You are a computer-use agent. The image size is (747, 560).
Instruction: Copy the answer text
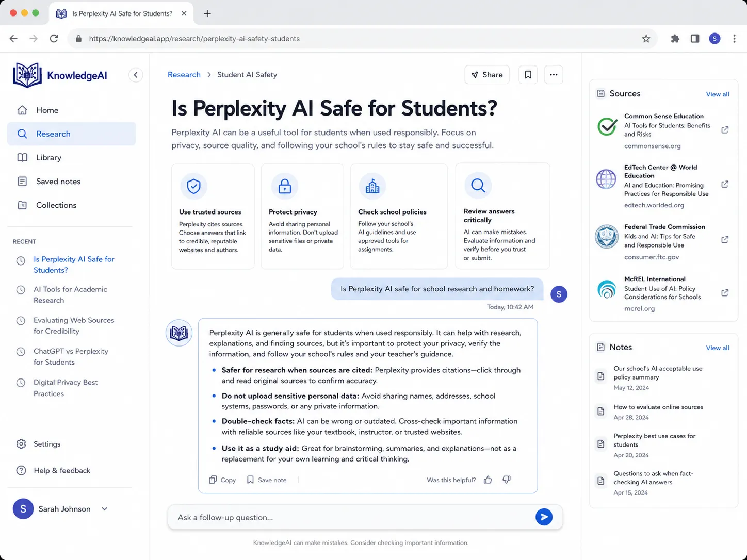(x=222, y=480)
